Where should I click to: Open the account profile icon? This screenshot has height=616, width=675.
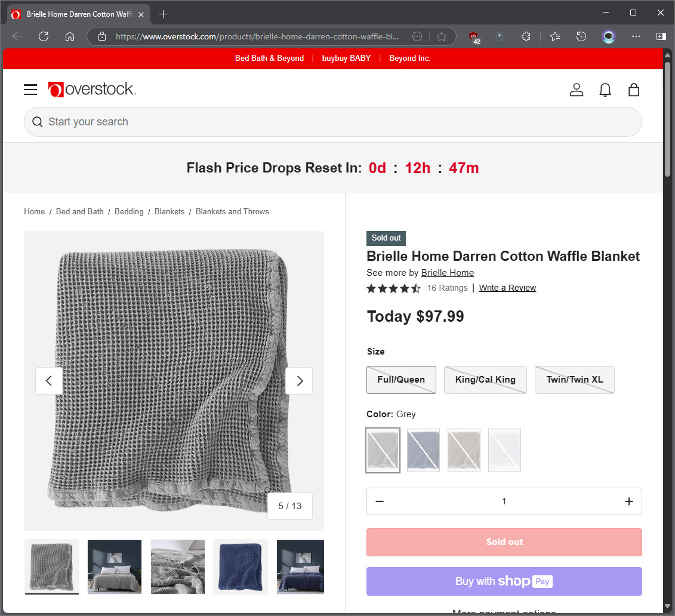577,90
